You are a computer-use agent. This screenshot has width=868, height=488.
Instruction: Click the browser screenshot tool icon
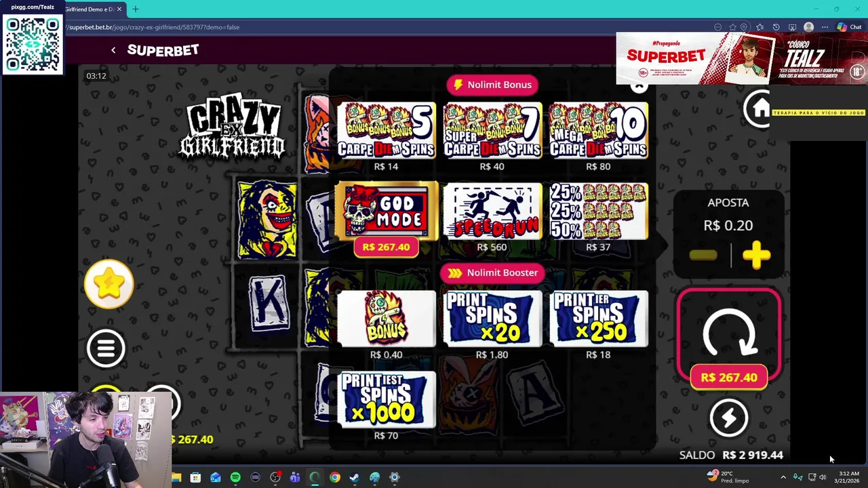click(792, 27)
